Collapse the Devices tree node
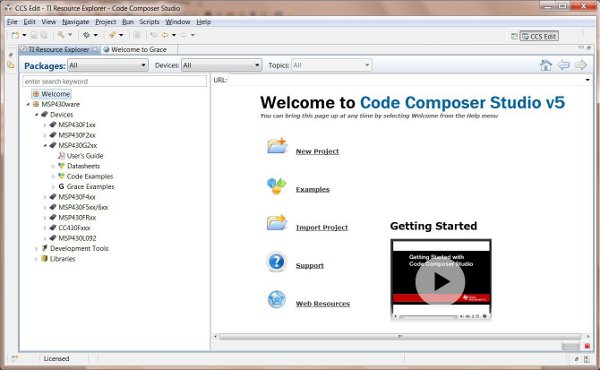 (36, 114)
